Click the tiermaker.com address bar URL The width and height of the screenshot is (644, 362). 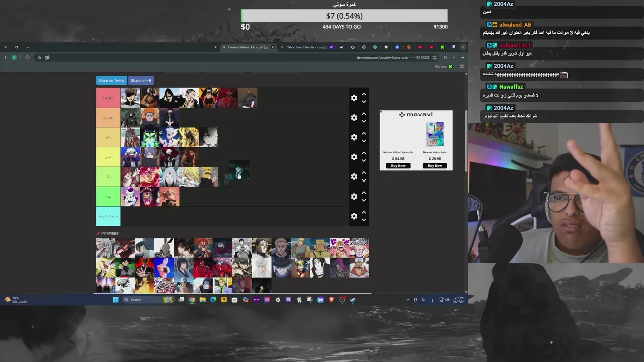(393, 57)
